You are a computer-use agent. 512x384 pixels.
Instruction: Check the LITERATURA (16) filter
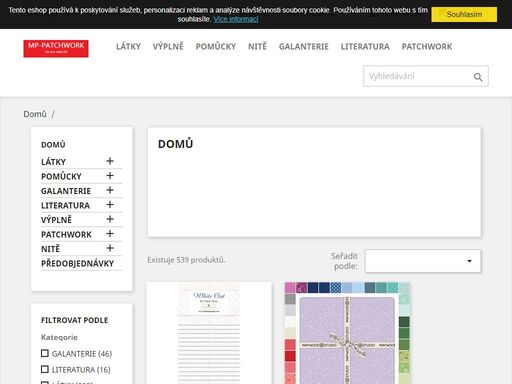(45, 369)
